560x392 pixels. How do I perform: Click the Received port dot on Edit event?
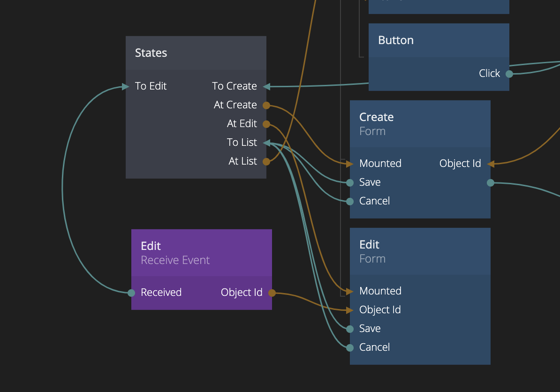click(131, 293)
